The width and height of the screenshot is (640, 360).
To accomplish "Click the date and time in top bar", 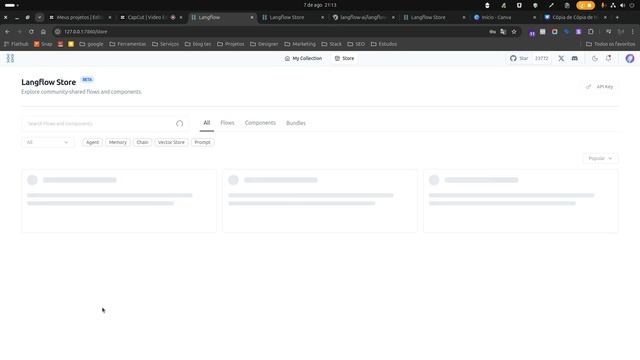I will [320, 5].
